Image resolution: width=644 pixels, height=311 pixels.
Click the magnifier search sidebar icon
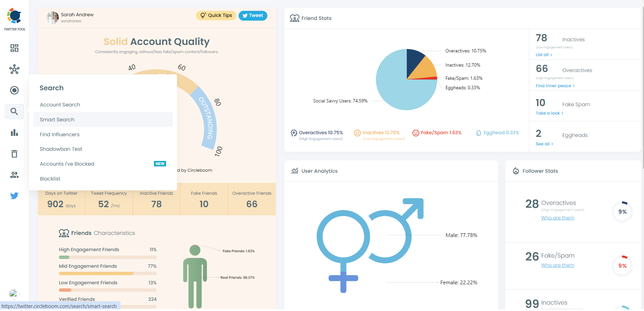pos(14,112)
